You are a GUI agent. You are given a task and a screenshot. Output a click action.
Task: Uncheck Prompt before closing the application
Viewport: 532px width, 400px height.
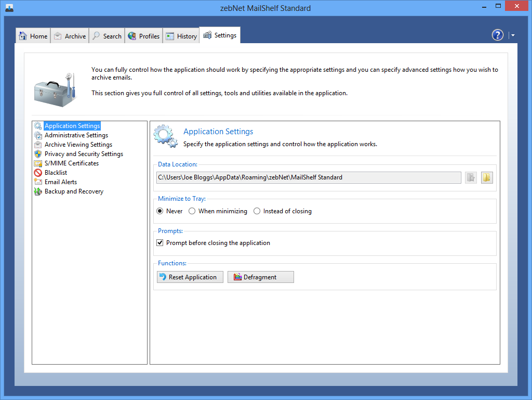tap(161, 243)
